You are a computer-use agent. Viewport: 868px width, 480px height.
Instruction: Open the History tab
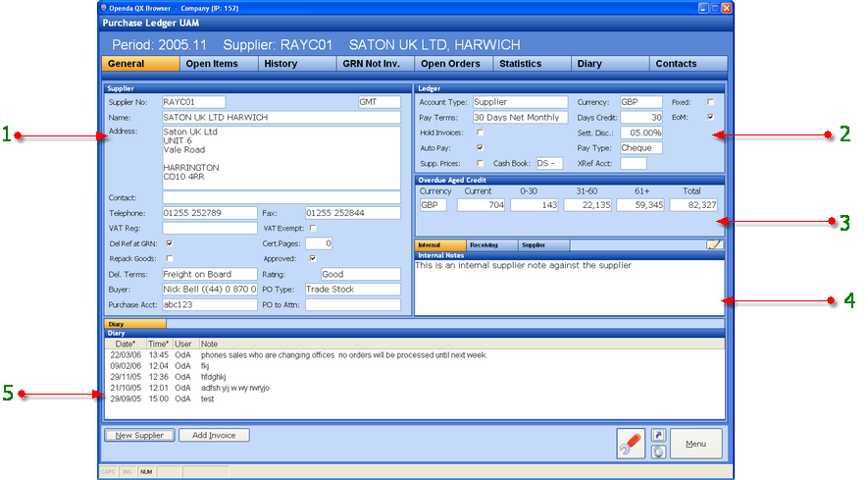tap(297, 64)
